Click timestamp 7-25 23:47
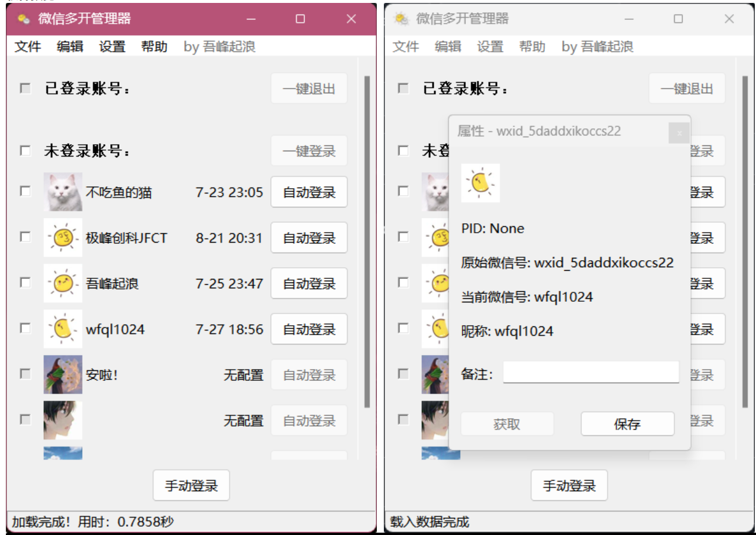The image size is (756, 535). coord(230,284)
